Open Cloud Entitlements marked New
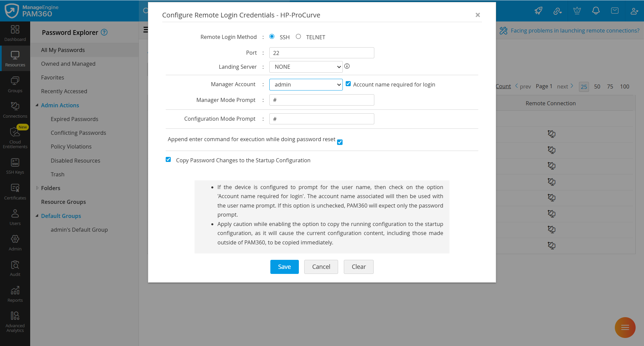 (15, 137)
